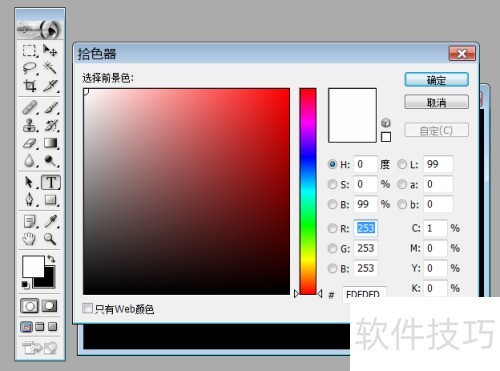
Task: Select the G green radio button
Action: pyautogui.click(x=332, y=248)
